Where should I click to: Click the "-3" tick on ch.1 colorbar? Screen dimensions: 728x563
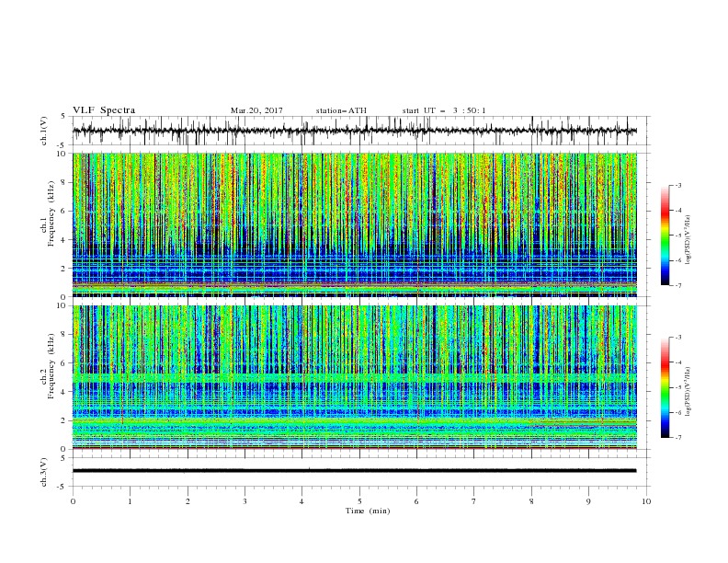pos(678,185)
